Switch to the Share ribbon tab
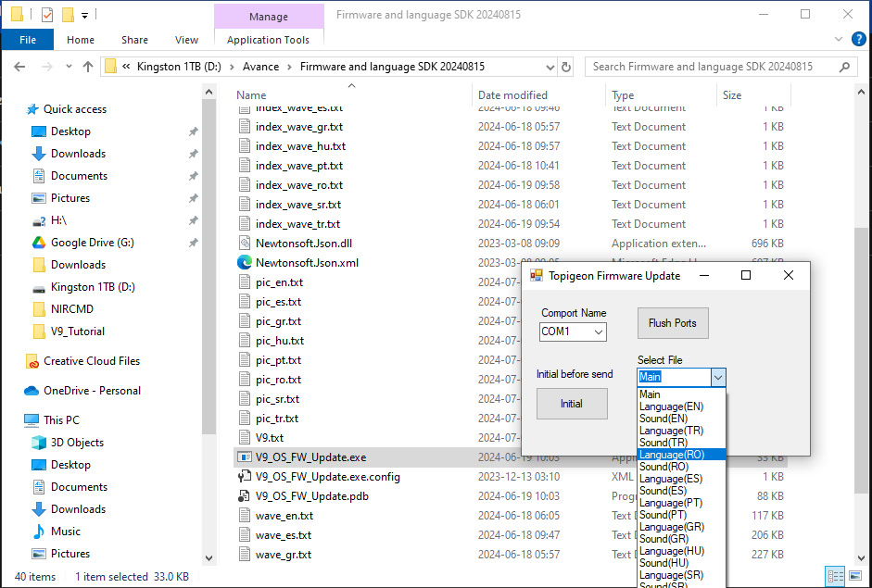Image resolution: width=872 pixels, height=588 pixels. click(134, 40)
